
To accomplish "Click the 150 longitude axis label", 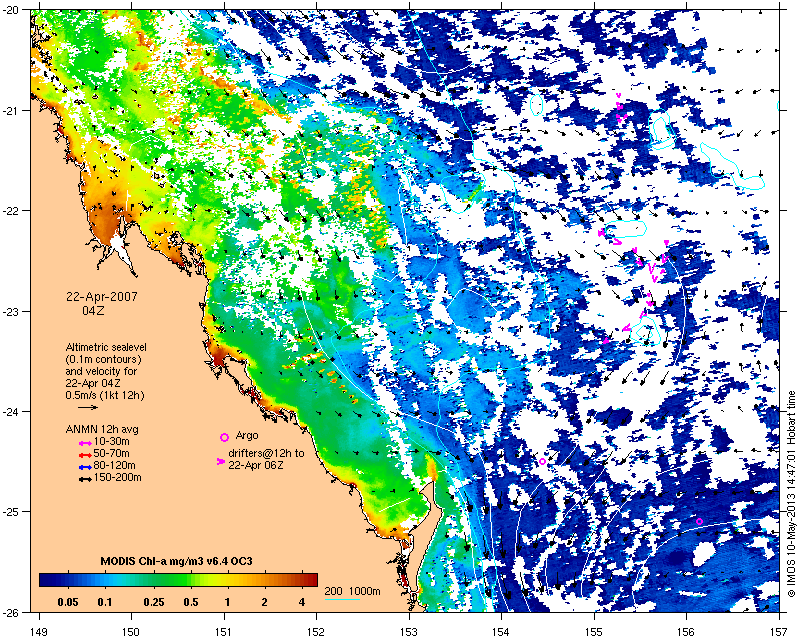I will click(131, 632).
